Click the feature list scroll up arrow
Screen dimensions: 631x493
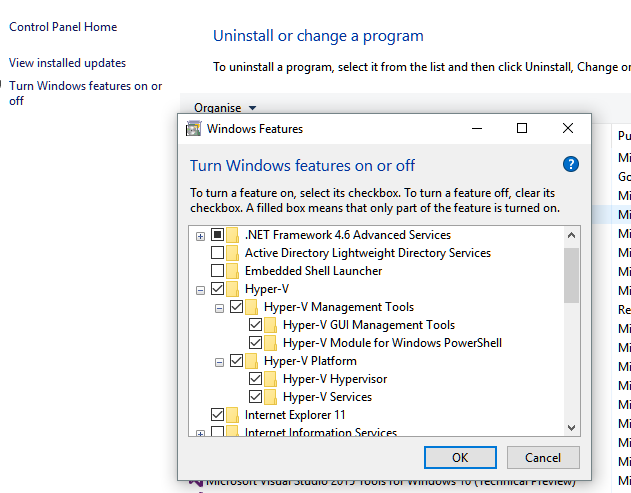click(571, 236)
